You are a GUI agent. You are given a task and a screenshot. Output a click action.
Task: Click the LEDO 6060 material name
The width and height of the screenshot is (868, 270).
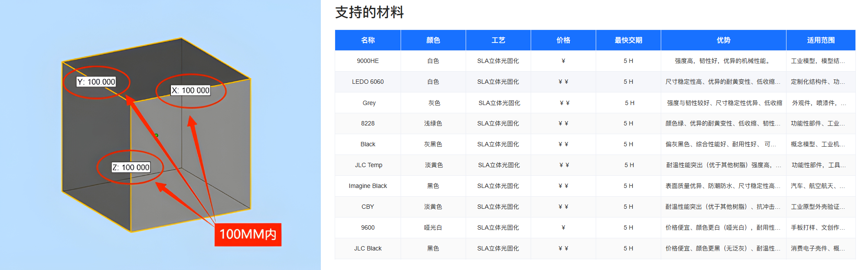coord(368,82)
